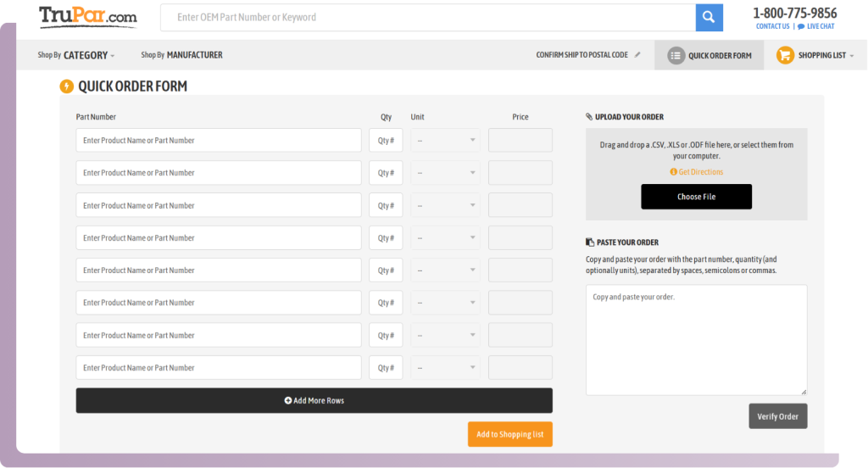Click the Get Directions info icon
Viewport: 868px width, 468px height.
pyautogui.click(x=674, y=172)
